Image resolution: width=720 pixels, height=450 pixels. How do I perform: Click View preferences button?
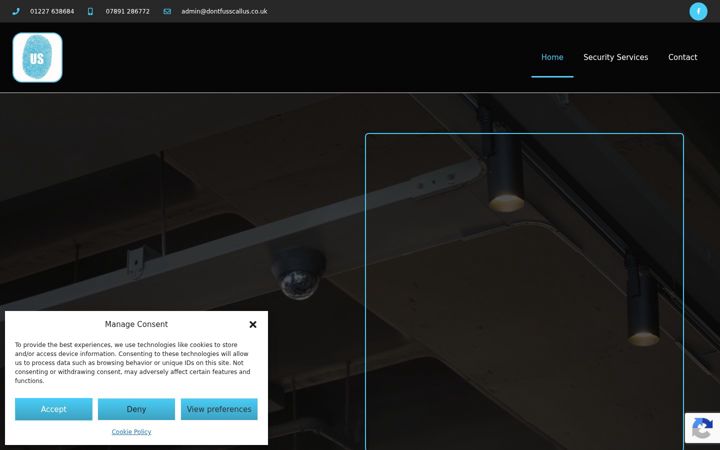(x=219, y=409)
